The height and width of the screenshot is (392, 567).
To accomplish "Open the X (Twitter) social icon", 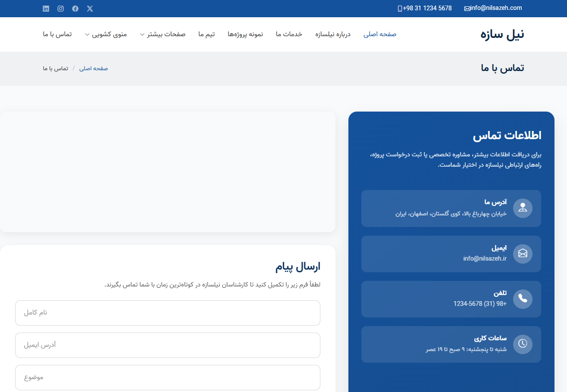I will pos(90,8).
